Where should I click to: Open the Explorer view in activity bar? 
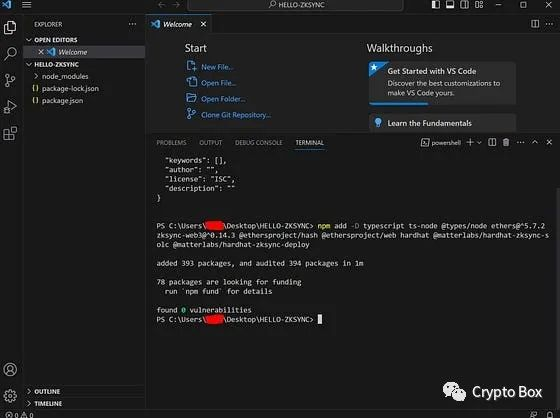(10, 28)
